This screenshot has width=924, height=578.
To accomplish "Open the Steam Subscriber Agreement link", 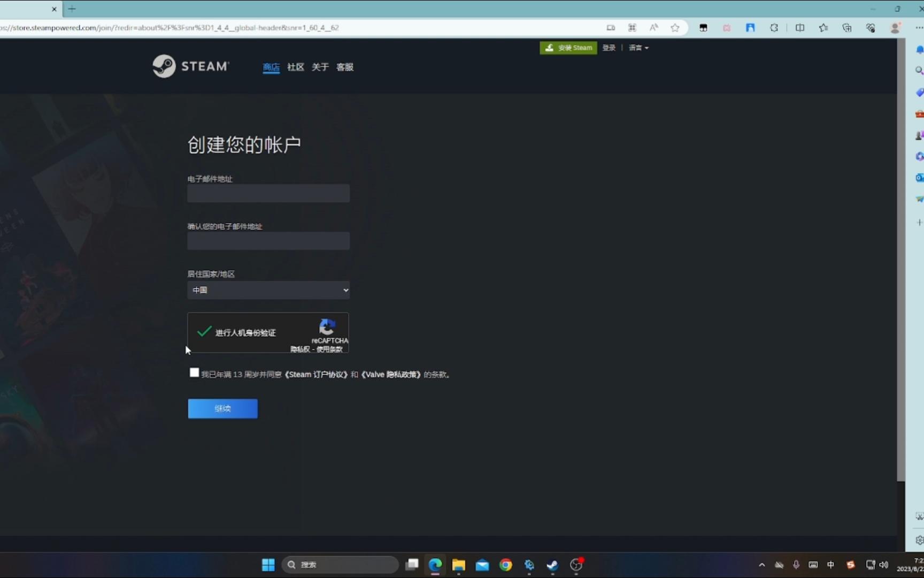I will coord(316,375).
